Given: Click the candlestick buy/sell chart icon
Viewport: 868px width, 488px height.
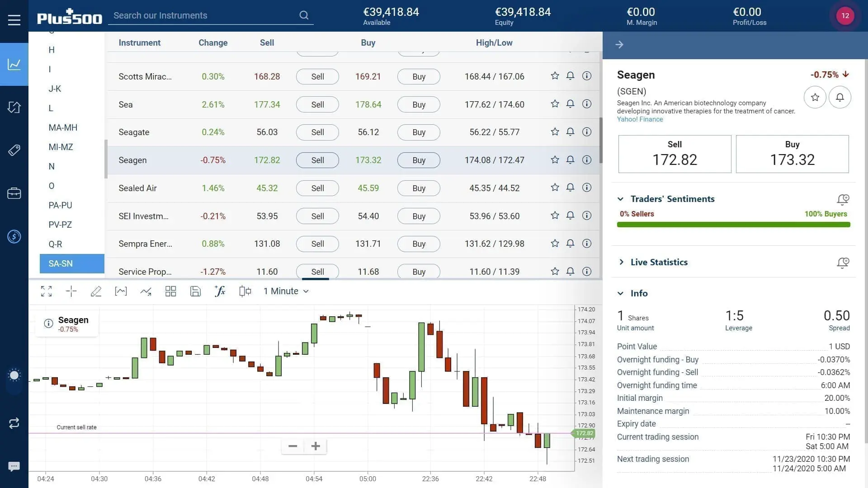Looking at the screenshot, I should point(245,291).
